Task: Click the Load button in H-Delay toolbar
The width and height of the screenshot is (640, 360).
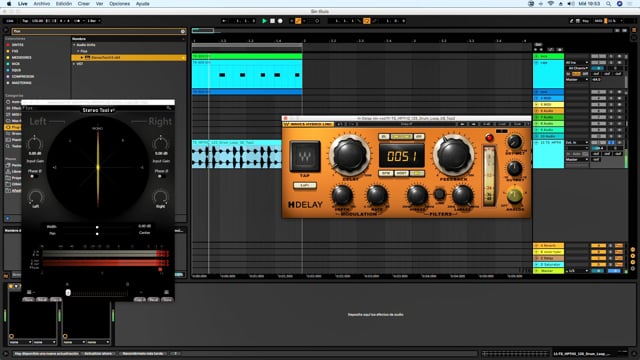Action: pos(502,124)
